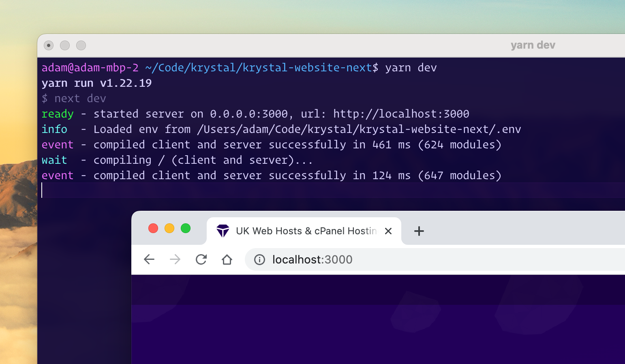Click the adam@adam-mbp-2 prompt text
625x364 pixels.
[x=90, y=68]
